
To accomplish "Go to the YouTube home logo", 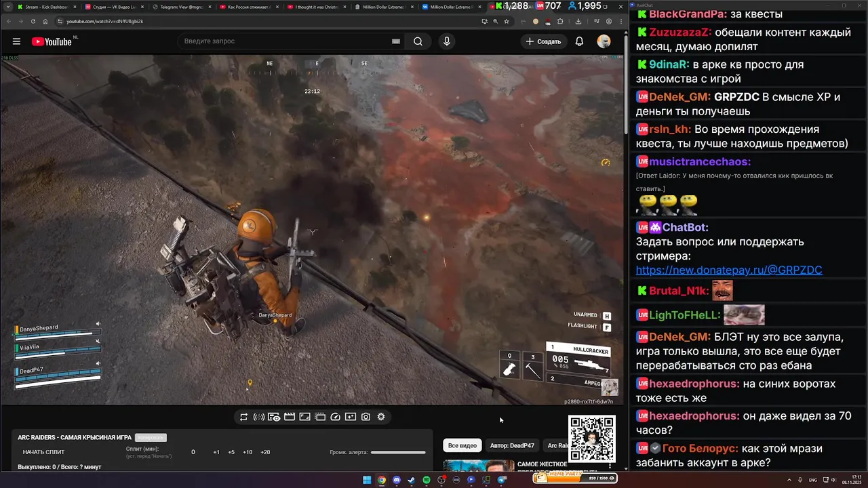I will click(x=52, y=41).
